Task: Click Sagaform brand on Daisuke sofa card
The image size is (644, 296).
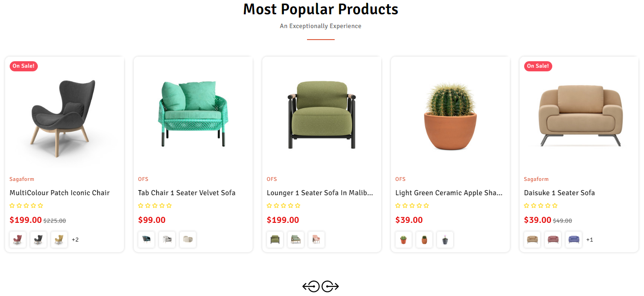Action: tap(536, 179)
